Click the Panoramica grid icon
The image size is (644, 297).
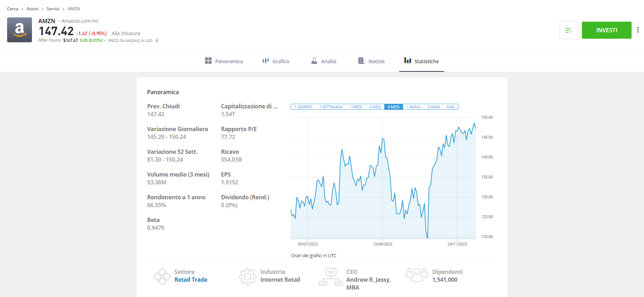pyautogui.click(x=208, y=61)
